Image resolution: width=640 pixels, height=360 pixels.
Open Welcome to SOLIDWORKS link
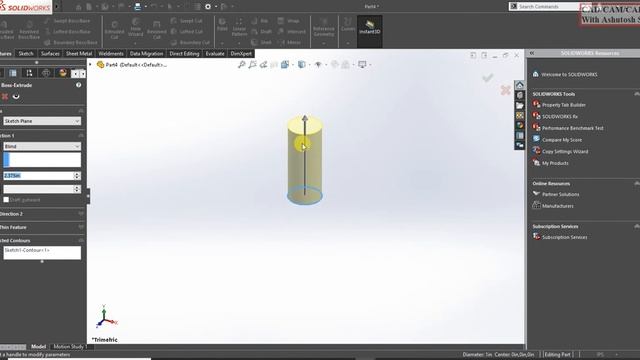[x=569, y=74]
